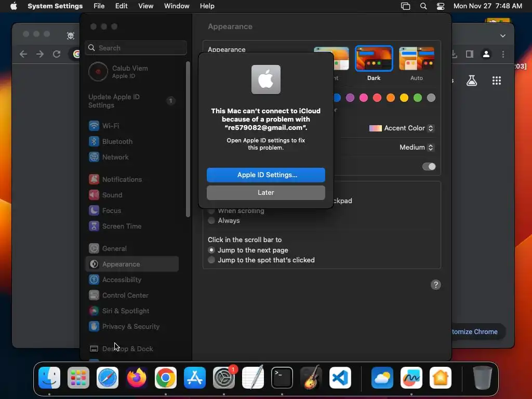Screen dimensions: 532x399
Task: Go to Network settings
Action: [x=132, y=157]
